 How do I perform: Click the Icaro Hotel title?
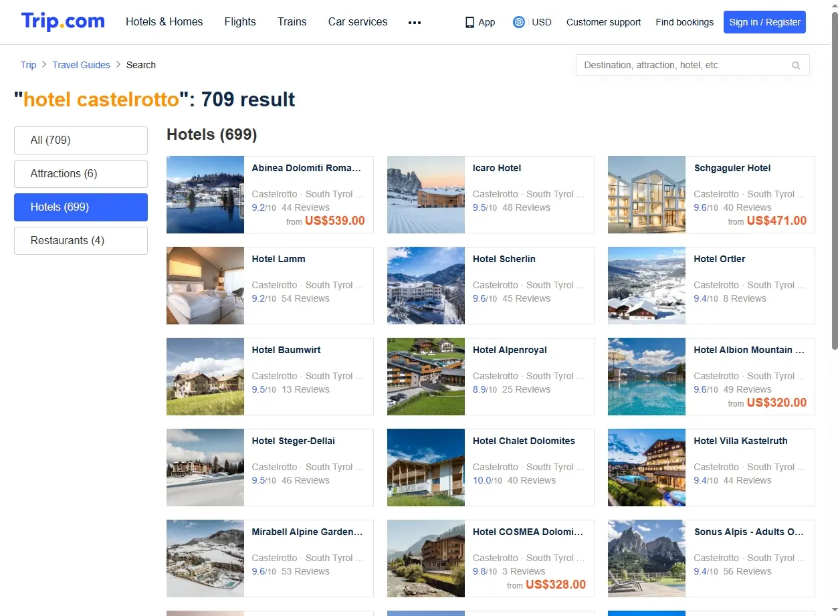click(497, 168)
